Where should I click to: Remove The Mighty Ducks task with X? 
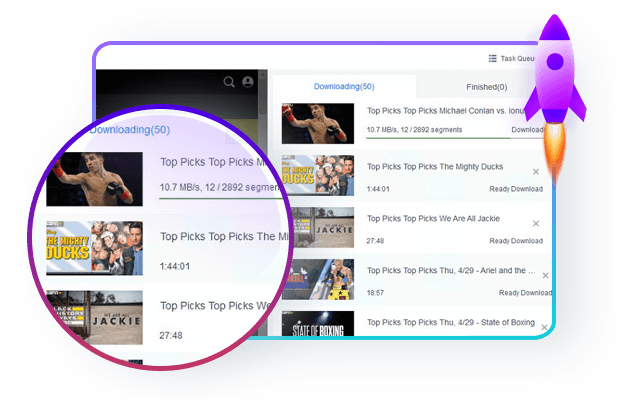click(536, 172)
